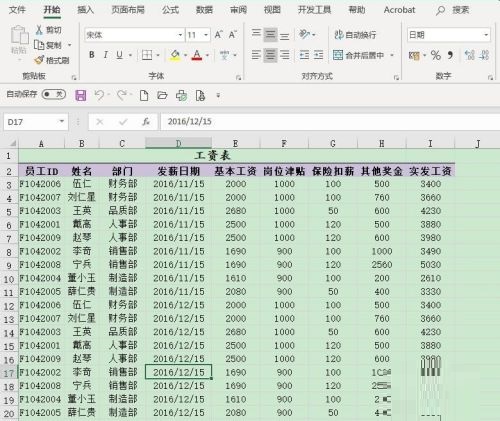Select the Format Painter brush
Viewport: 500px width, 421px height.
39,60
